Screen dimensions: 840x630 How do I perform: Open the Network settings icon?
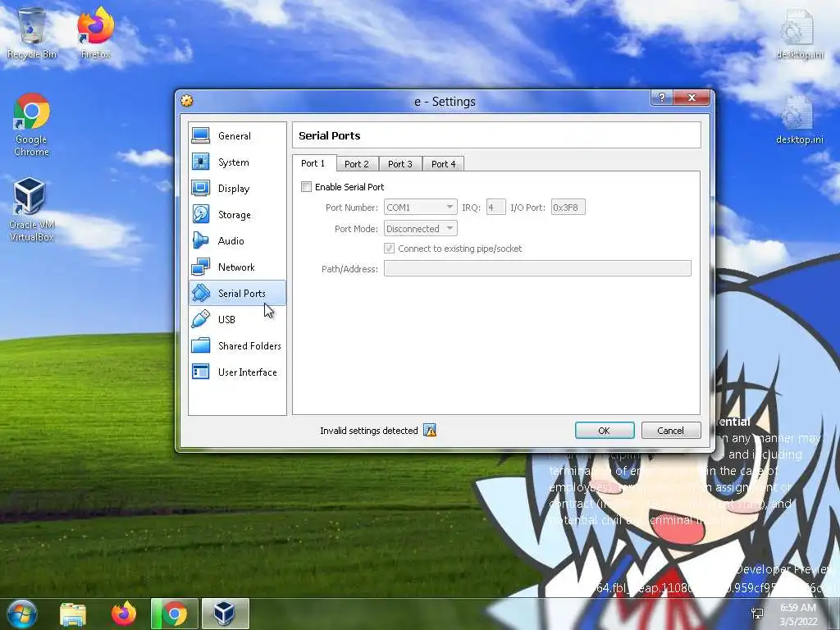point(201,267)
